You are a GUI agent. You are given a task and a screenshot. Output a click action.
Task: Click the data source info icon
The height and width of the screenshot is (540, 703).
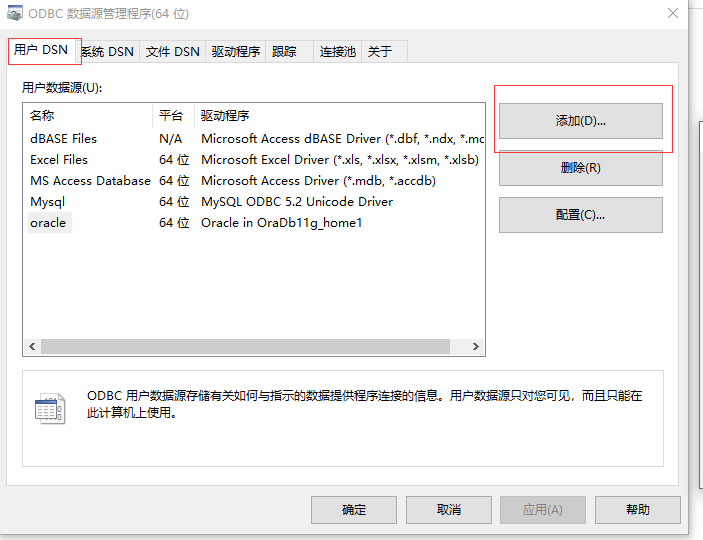pos(50,408)
